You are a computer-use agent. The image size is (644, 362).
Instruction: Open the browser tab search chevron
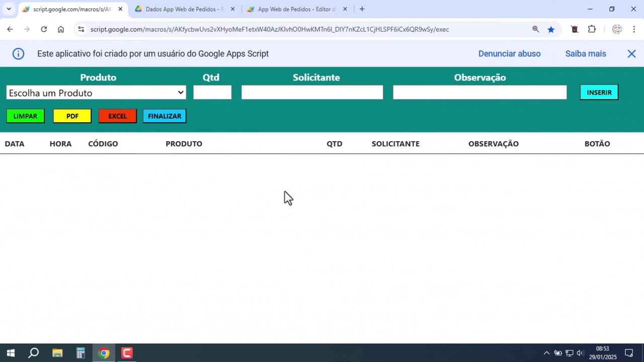click(x=9, y=9)
